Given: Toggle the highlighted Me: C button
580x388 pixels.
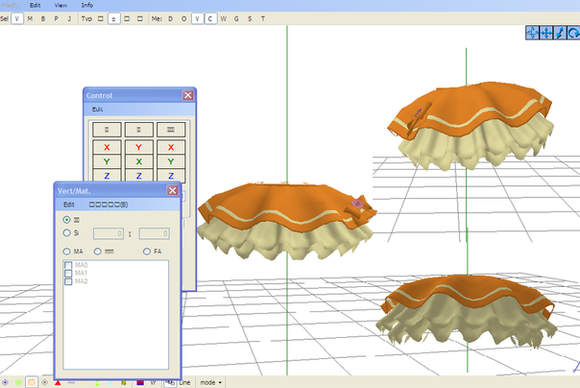Looking at the screenshot, I should pos(210,18).
